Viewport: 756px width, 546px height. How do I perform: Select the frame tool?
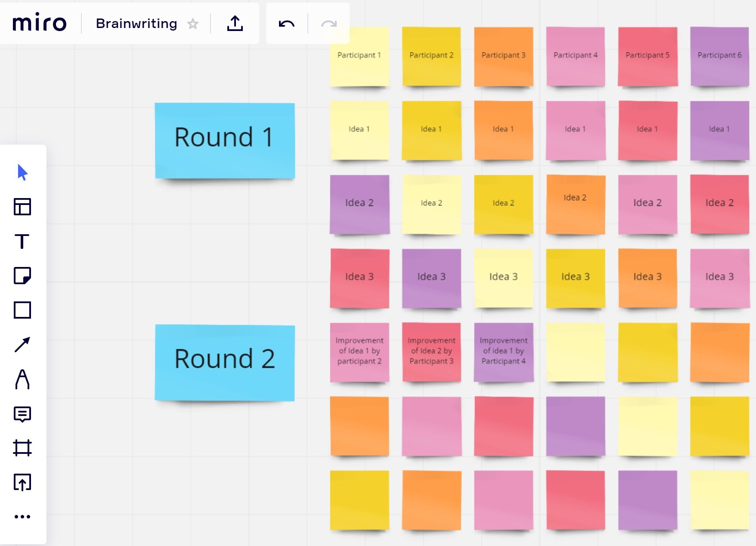point(22,448)
